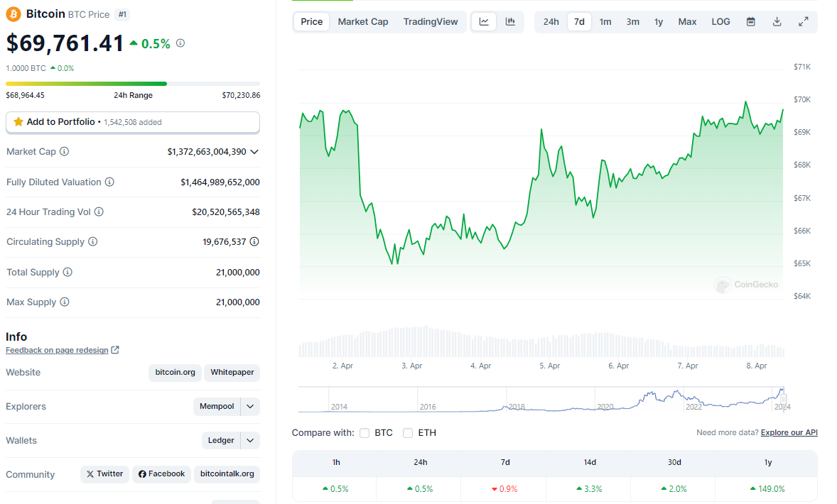Click the 5. Apr date label on chart
Screen dimensions: 837x504
click(549, 366)
